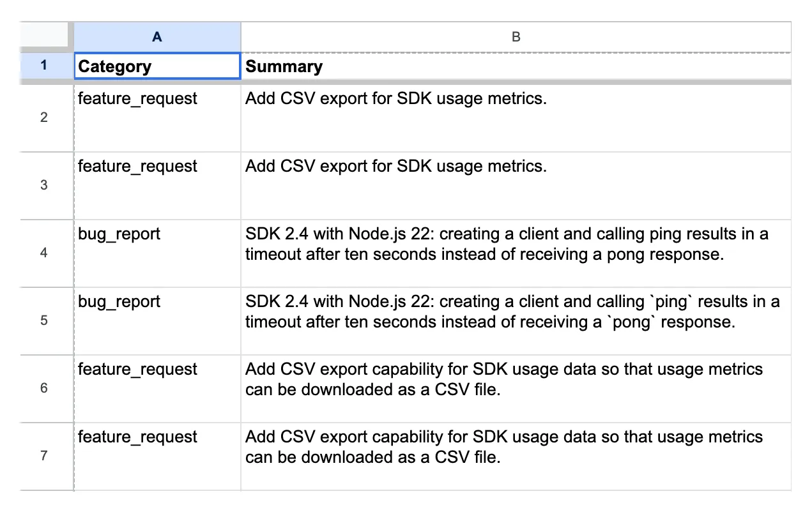Select row 5 header
The height and width of the screenshot is (512, 812).
tap(44, 320)
